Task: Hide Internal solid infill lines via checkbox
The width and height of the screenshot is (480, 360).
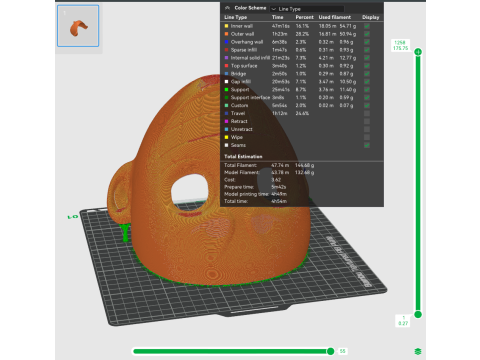Action: click(367, 58)
